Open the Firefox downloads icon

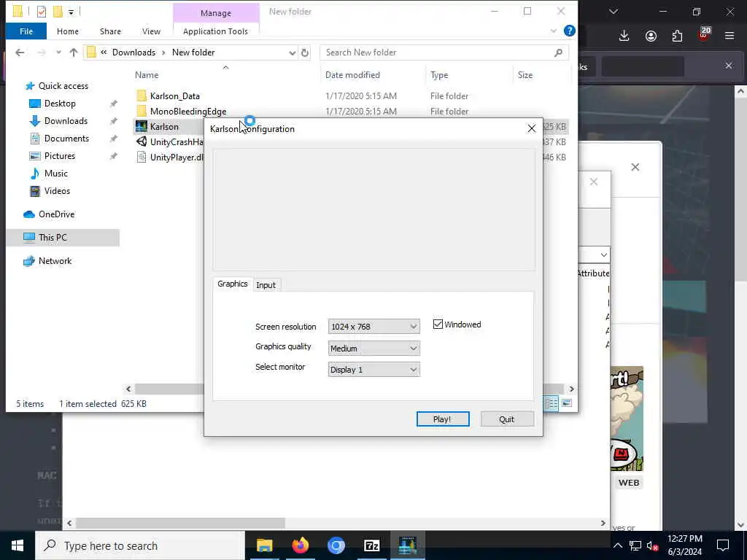(x=624, y=36)
